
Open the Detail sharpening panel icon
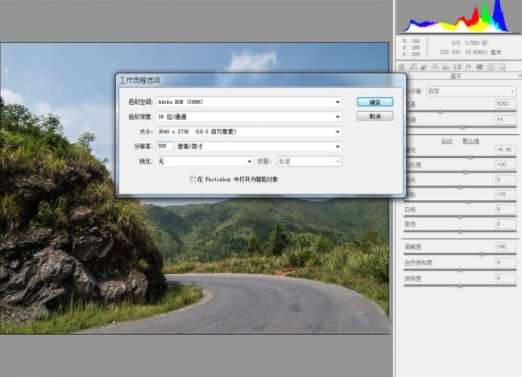[424, 67]
